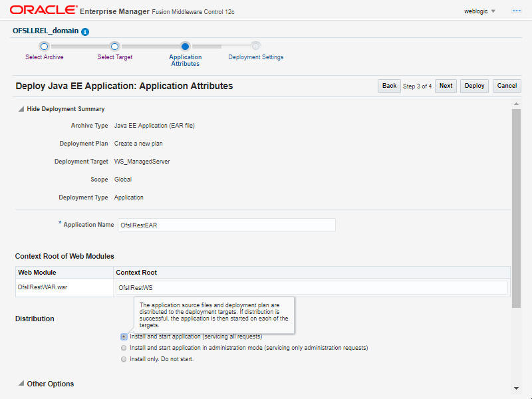532x399 pixels.
Task: Click the Context Root field for OfsllRestWAR.war
Action: 311,287
